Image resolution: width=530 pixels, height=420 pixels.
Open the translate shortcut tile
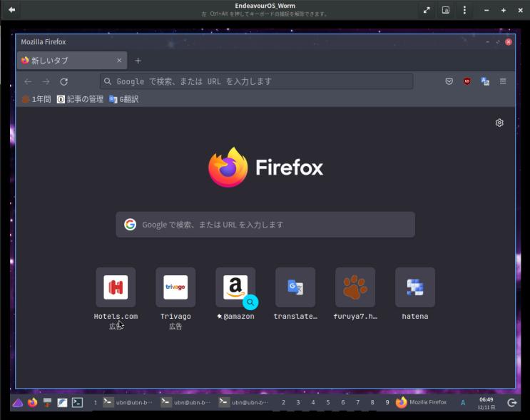(x=295, y=287)
